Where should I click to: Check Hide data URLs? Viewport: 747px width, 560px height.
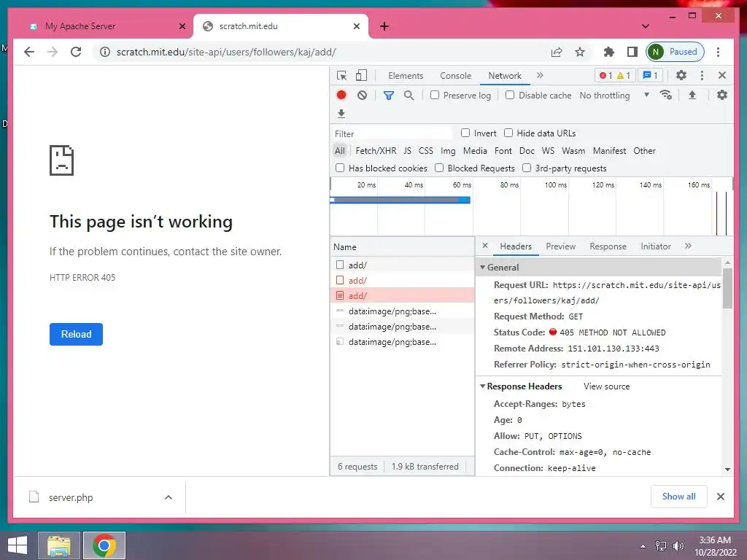coord(508,133)
